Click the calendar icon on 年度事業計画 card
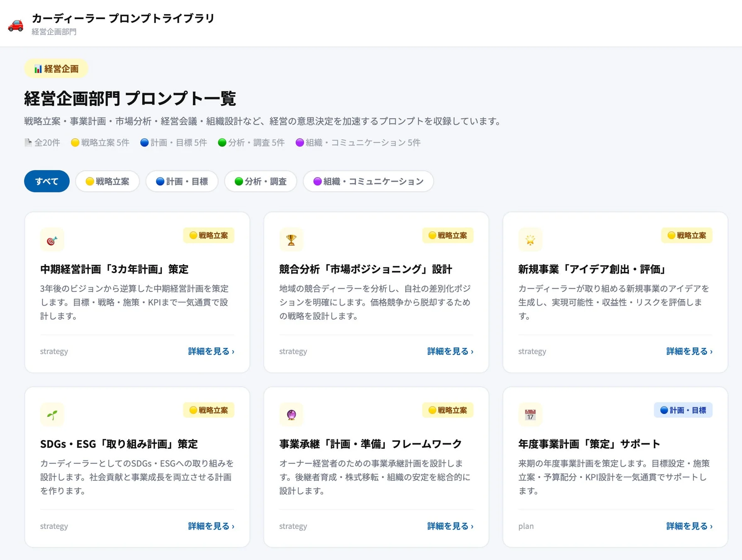The height and width of the screenshot is (560, 742). coord(530,414)
